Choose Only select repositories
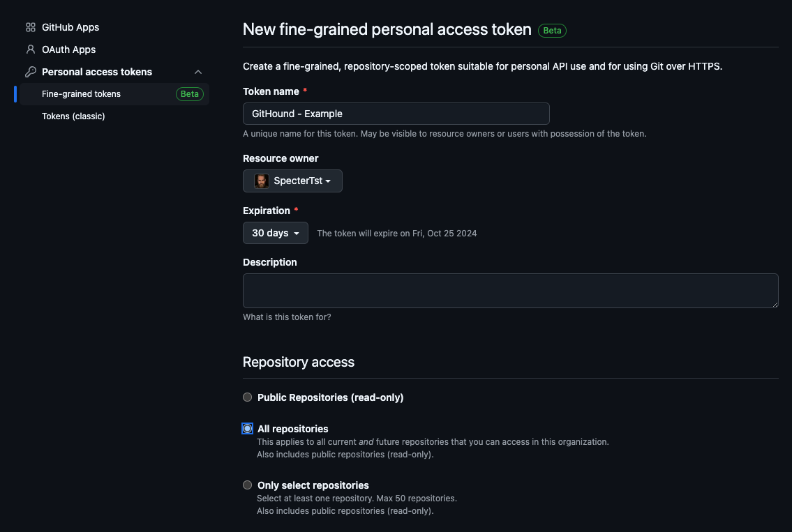The height and width of the screenshot is (532, 792). click(247, 485)
